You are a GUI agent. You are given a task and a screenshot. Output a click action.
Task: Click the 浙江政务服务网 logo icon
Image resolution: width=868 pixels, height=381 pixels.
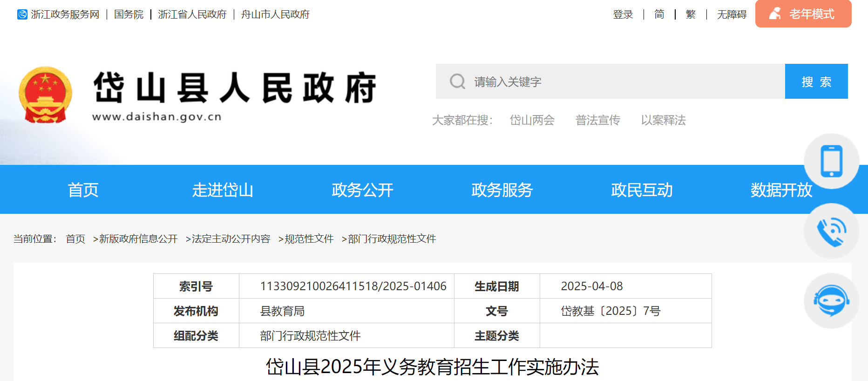[x=22, y=14]
